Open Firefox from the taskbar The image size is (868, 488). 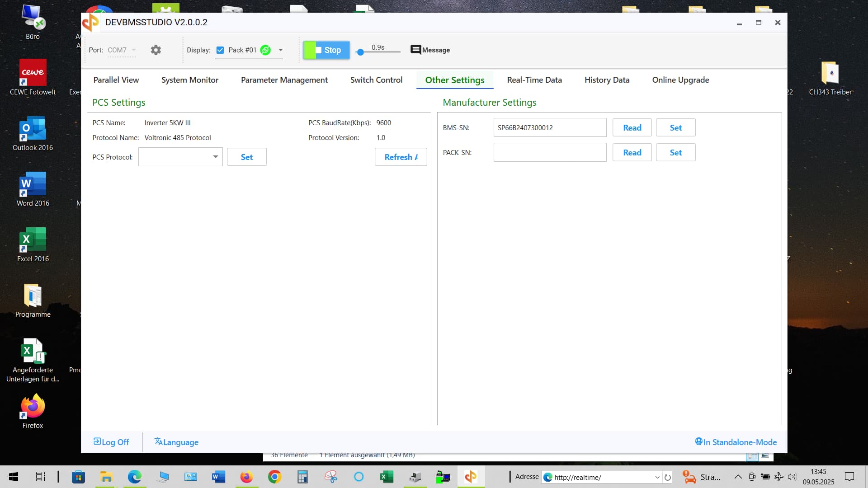[246, 477]
